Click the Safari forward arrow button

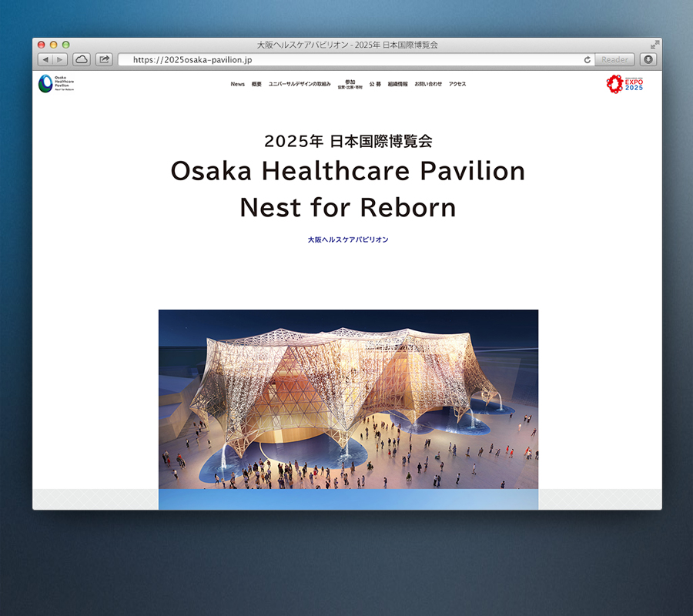pos(60,59)
